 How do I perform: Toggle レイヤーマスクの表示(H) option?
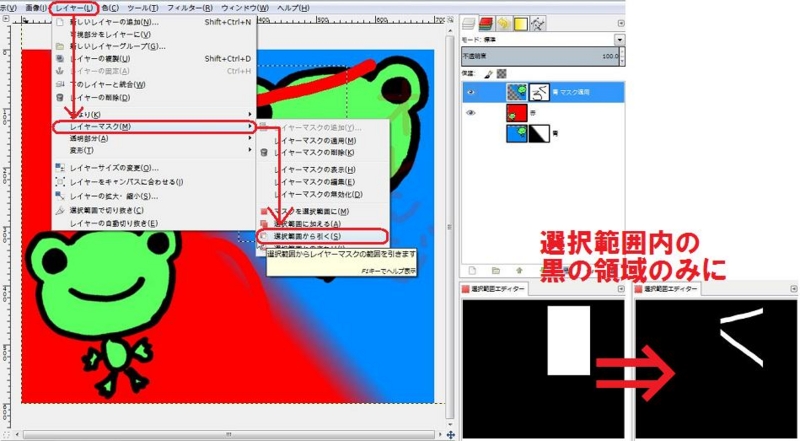(x=322, y=169)
